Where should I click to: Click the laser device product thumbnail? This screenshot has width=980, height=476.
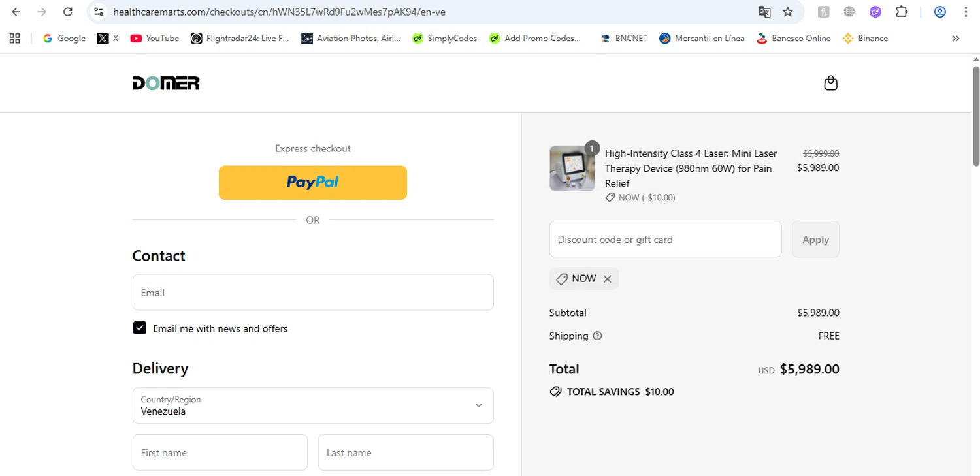[x=572, y=168]
